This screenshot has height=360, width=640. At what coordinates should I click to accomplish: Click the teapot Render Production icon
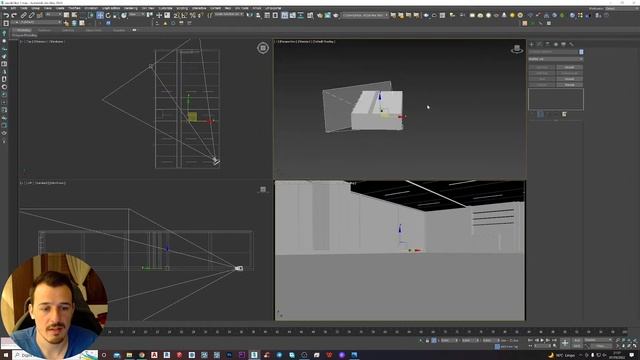coord(336,15)
